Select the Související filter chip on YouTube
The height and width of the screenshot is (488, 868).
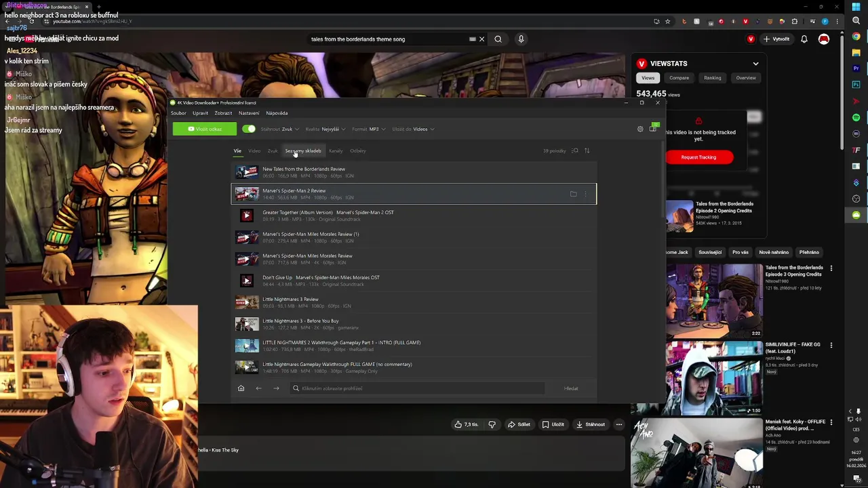(x=710, y=252)
